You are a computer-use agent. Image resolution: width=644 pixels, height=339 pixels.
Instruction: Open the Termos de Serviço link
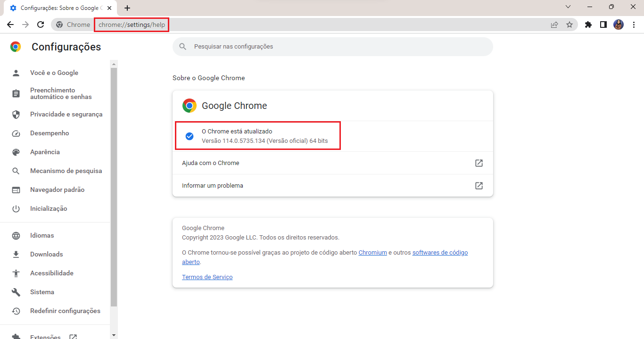click(207, 277)
